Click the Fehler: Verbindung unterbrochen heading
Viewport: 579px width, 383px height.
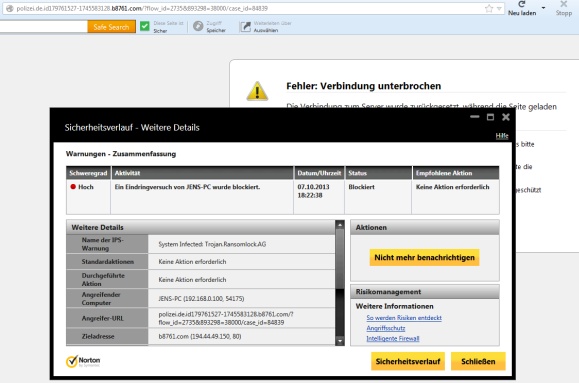[x=363, y=86]
